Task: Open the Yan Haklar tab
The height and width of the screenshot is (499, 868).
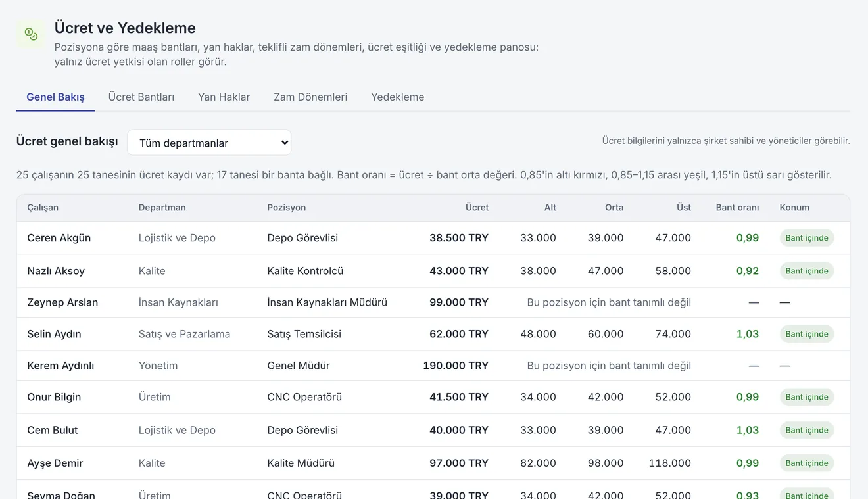Action: [x=224, y=97]
